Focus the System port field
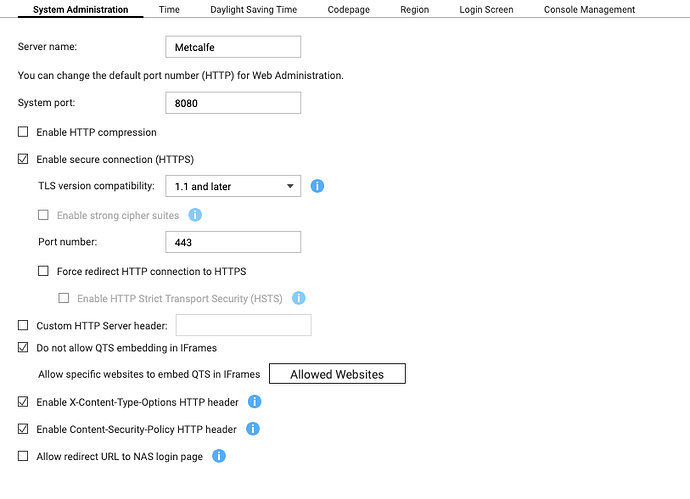The height and width of the screenshot is (499, 690). tap(232, 102)
